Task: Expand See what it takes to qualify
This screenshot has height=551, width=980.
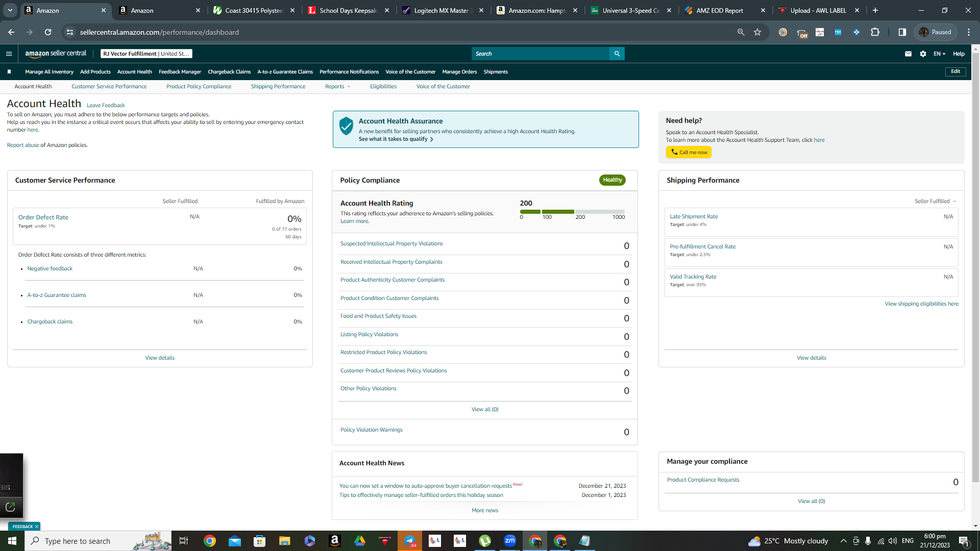Action: pos(396,139)
